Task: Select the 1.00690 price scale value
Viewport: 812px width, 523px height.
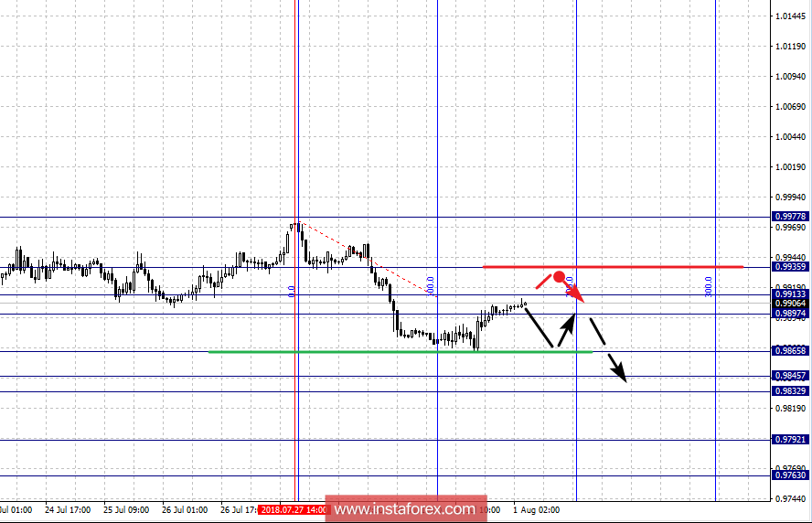Action: coord(790,107)
